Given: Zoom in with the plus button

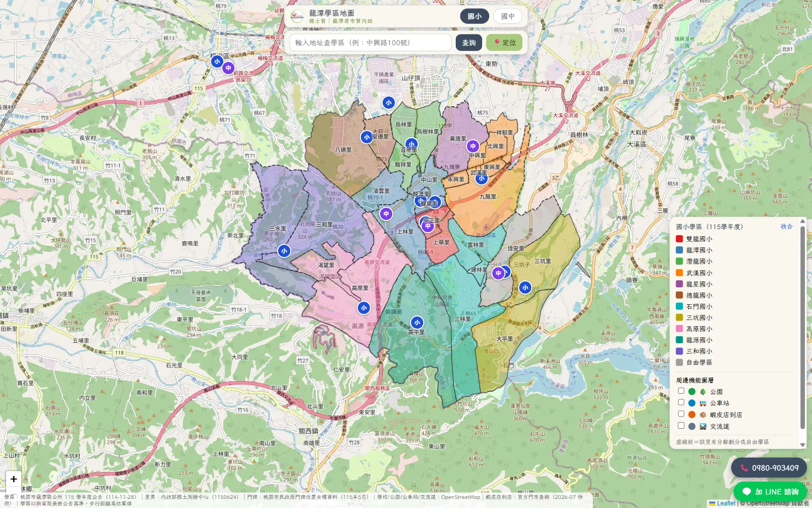Looking at the screenshot, I should (14, 479).
